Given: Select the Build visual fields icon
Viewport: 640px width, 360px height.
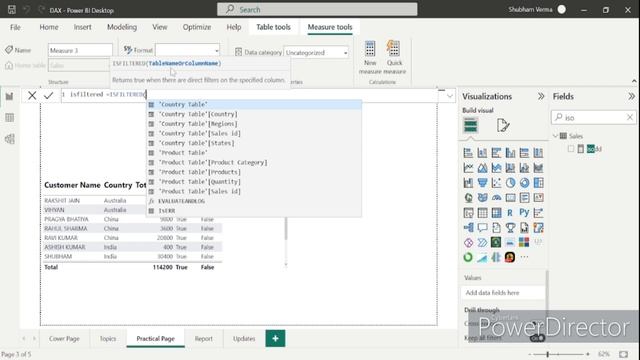Looking at the screenshot, I should [x=470, y=125].
